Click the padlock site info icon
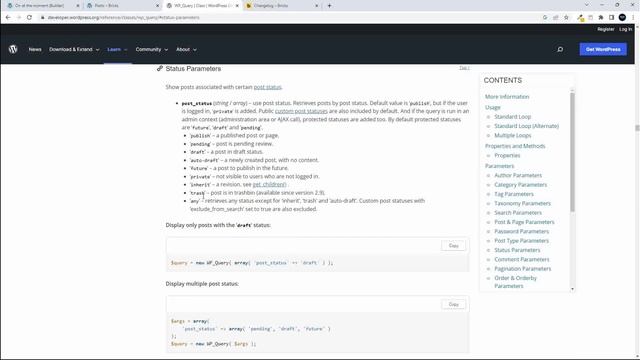This screenshot has width=640, height=360. (42, 18)
